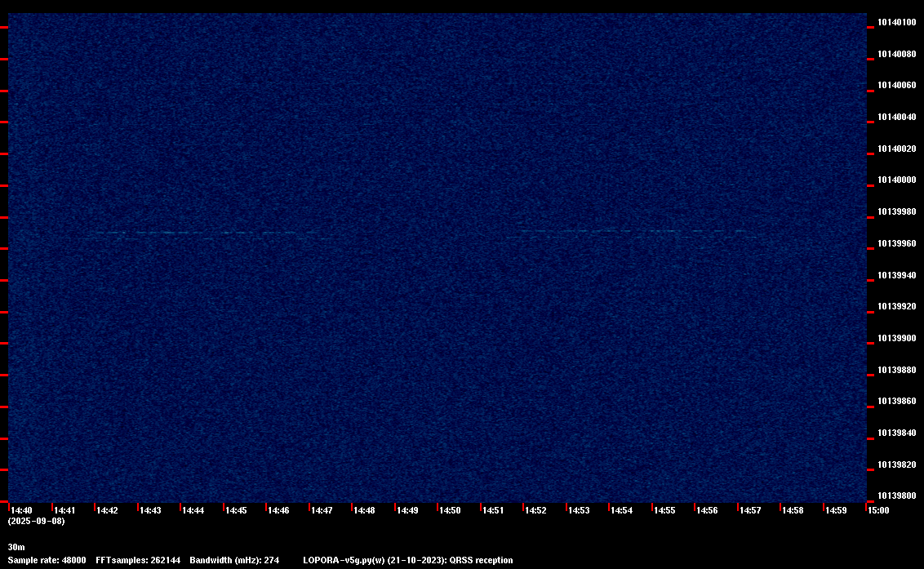Click the (2025-09-08) date text
Screen dimensions: 924x569
(37, 521)
